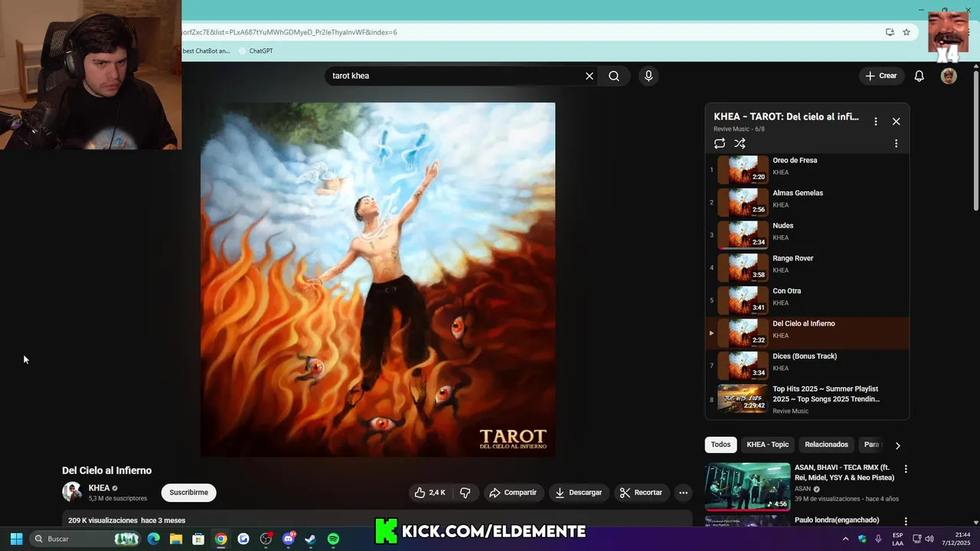The height and width of the screenshot is (551, 980).
Task: Toggle playlist shuffle
Action: pyautogui.click(x=740, y=143)
